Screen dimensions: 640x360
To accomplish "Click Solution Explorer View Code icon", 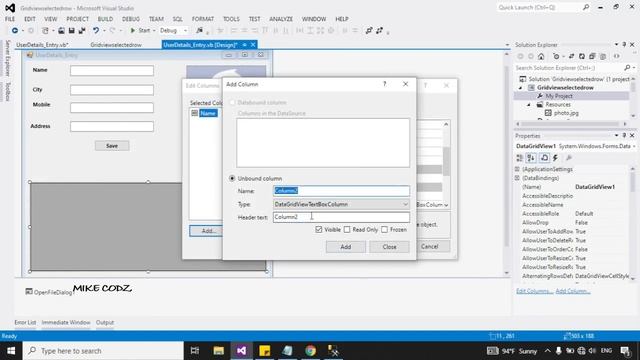I will coord(617,56).
